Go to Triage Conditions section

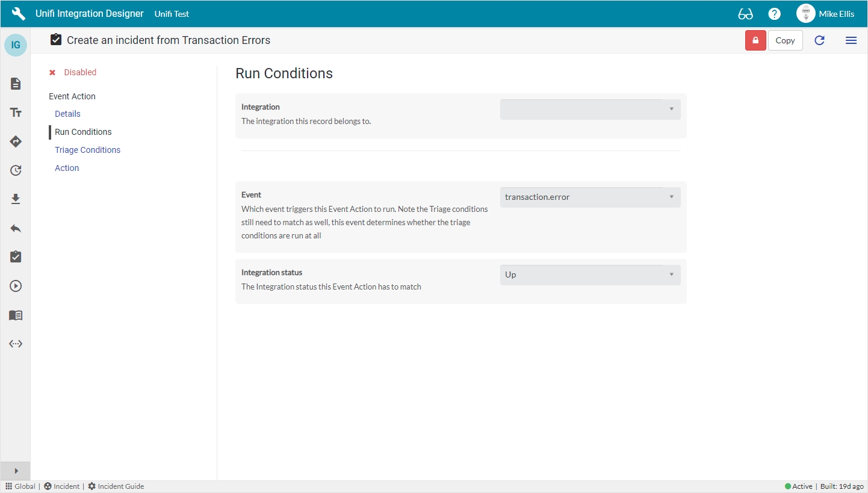pyautogui.click(x=87, y=150)
